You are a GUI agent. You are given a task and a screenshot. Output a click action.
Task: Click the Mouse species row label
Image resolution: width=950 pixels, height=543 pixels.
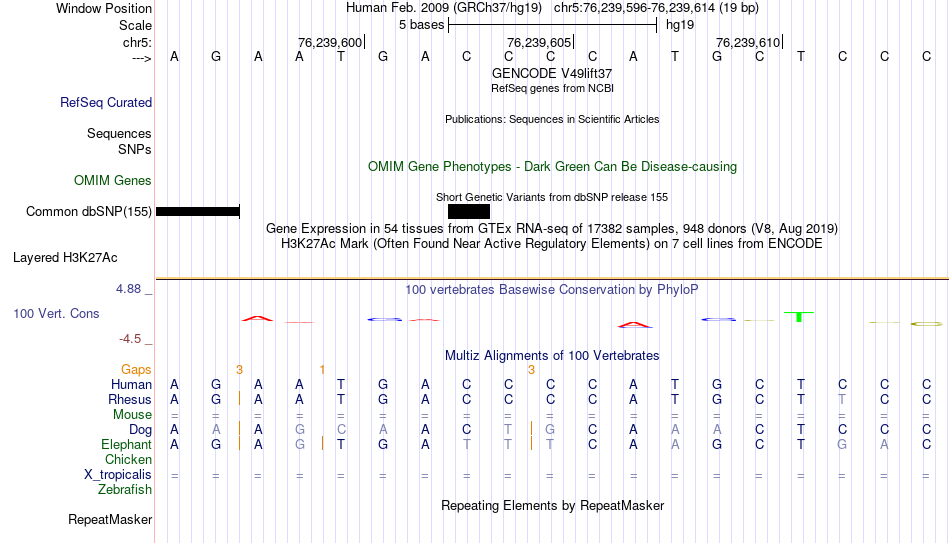(133, 415)
